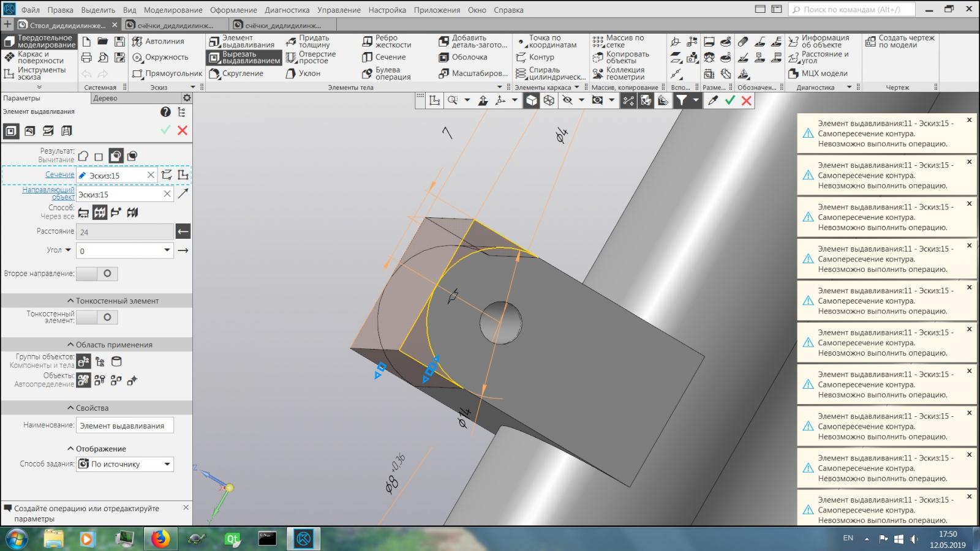
Task: Confirm with green checkmark in view toolbar
Action: point(729,100)
